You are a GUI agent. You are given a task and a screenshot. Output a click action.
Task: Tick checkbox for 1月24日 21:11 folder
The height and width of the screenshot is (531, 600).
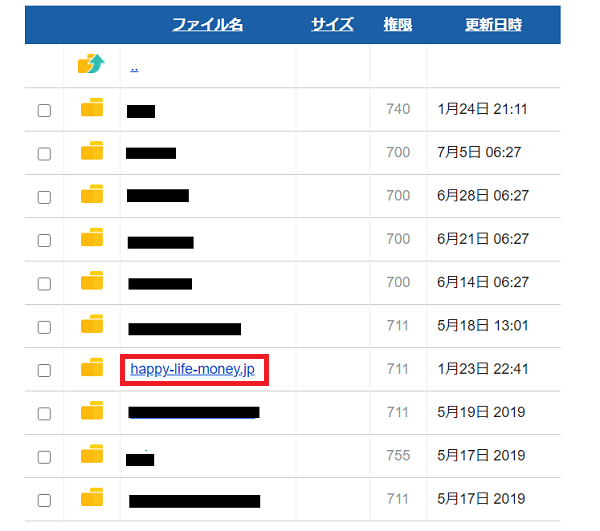click(44, 111)
